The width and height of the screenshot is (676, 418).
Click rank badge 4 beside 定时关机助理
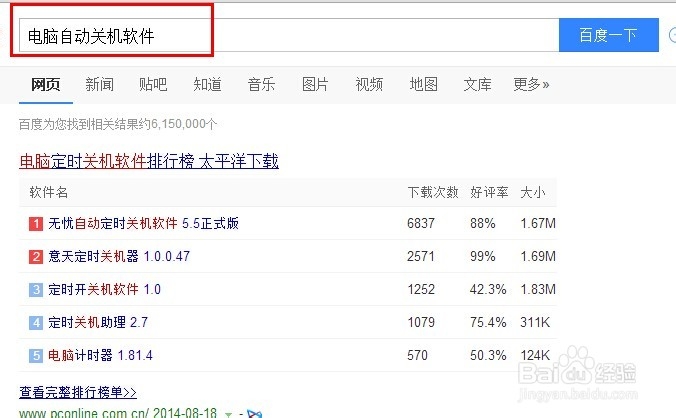click(36, 323)
